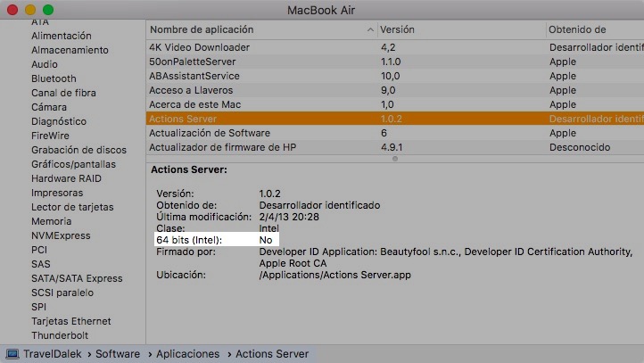The height and width of the screenshot is (363, 644).
Task: Select the 50onPaletteServer row
Action: point(395,62)
